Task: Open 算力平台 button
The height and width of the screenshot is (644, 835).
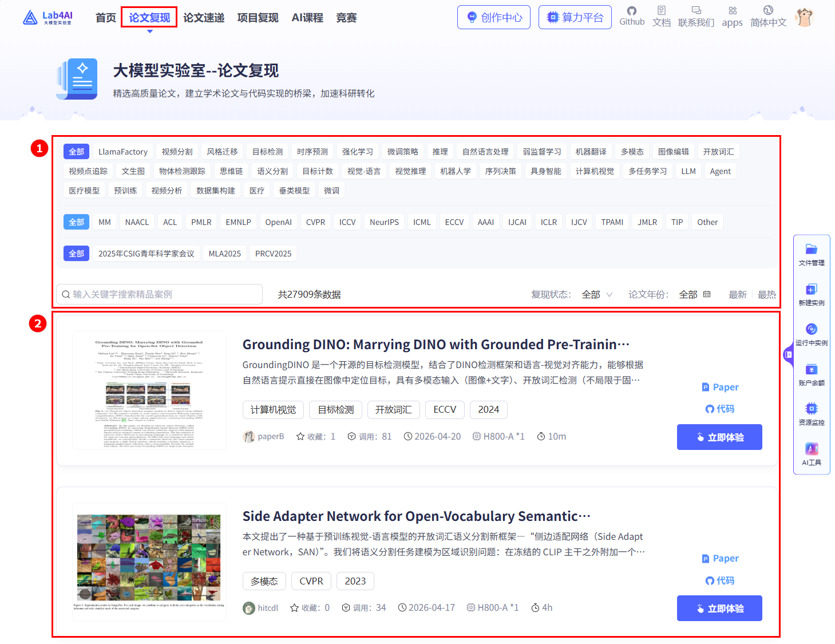Action: [575, 17]
